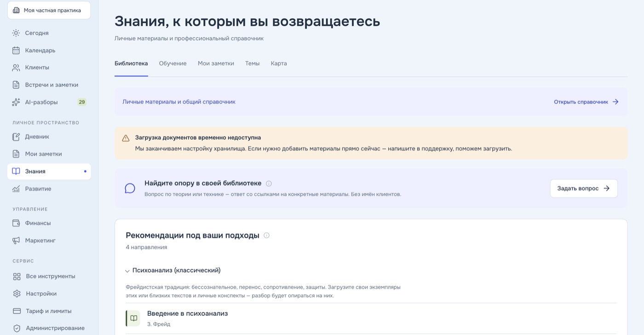Click the author text З. Фрейд
The width and height of the screenshot is (644, 335).
coord(159,324)
